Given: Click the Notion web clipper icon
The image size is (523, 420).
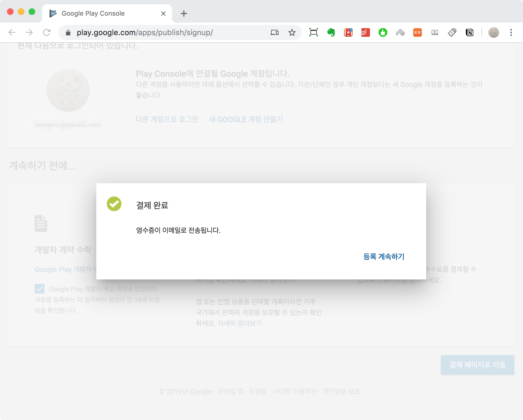Looking at the screenshot, I should (x=469, y=33).
